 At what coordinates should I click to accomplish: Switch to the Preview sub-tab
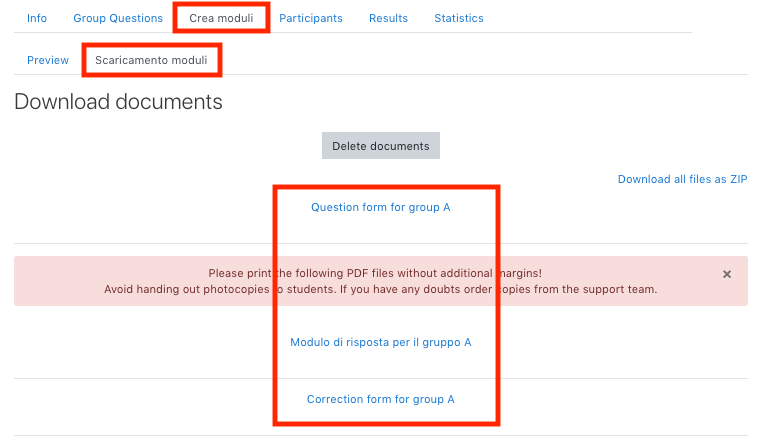click(48, 60)
